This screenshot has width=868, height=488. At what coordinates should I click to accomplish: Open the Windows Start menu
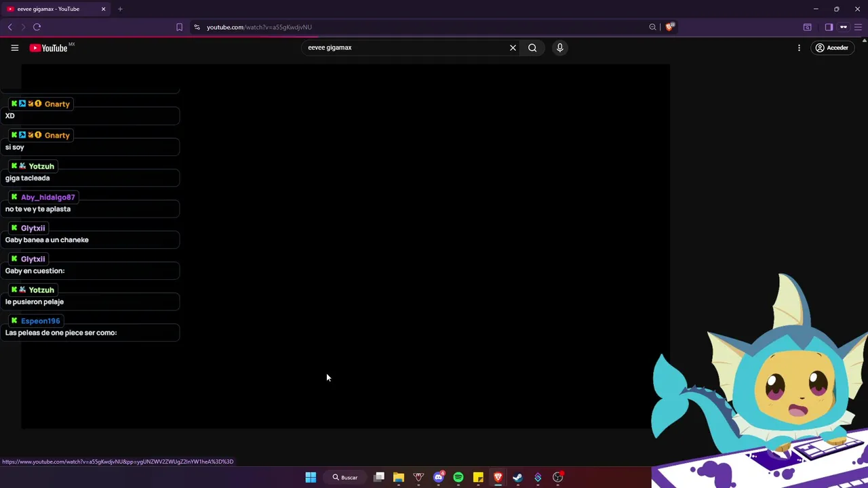pyautogui.click(x=311, y=477)
